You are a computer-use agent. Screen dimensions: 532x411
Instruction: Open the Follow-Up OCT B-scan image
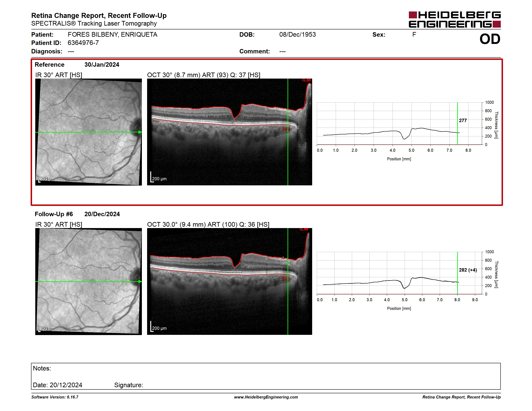[230, 281]
